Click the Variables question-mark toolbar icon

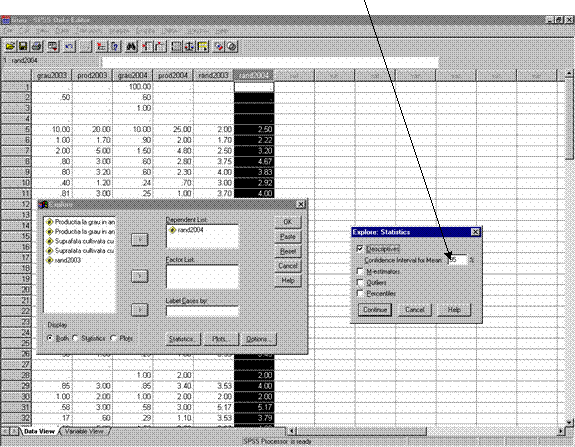[115, 47]
